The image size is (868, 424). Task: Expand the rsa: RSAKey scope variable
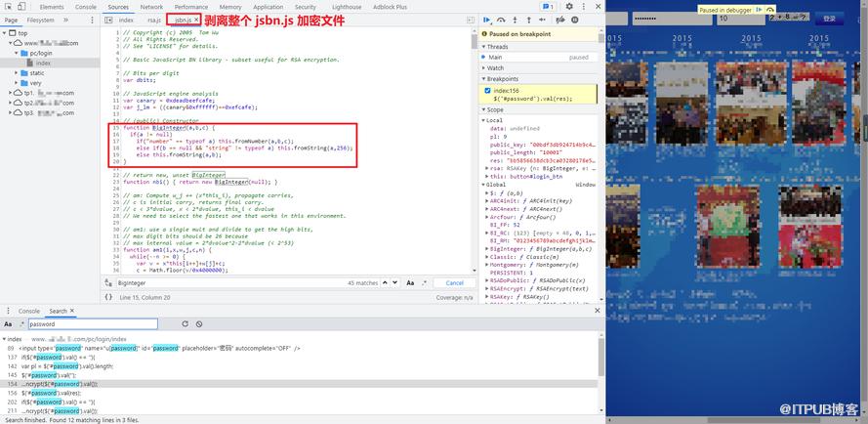tap(487, 168)
